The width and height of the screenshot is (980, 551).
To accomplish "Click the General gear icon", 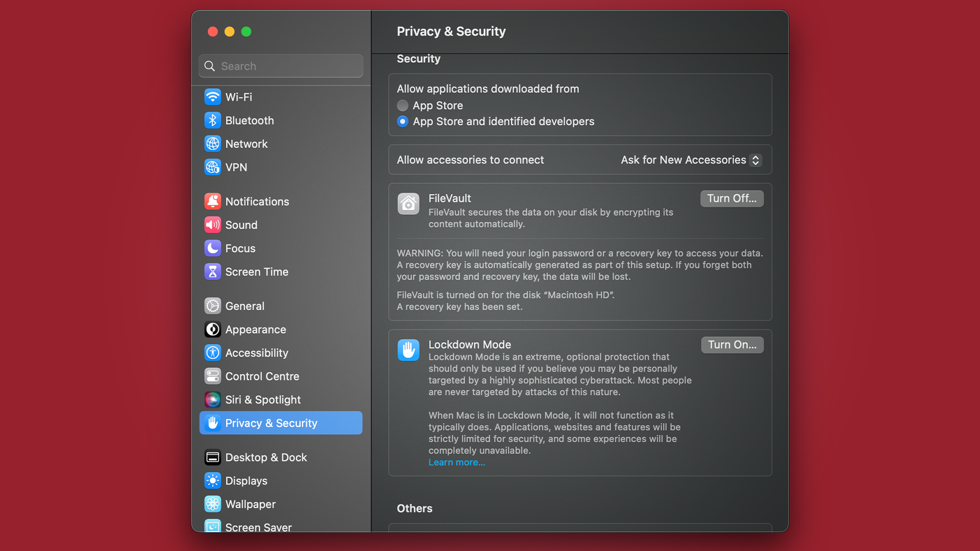I will tap(213, 306).
